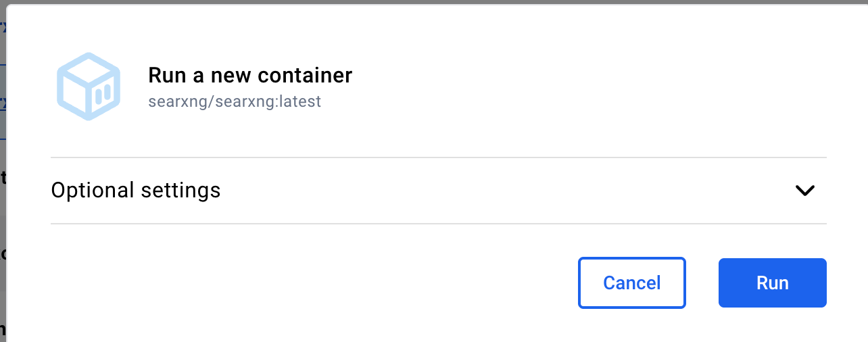Click the second partial blue link at left edge
This screenshot has height=342, width=868.
[x=3, y=103]
